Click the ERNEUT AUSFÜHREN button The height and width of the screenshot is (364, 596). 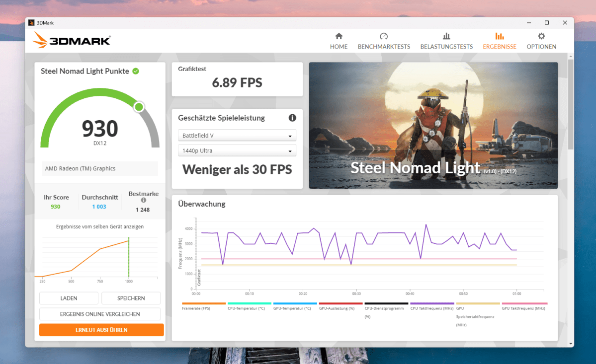click(x=101, y=330)
